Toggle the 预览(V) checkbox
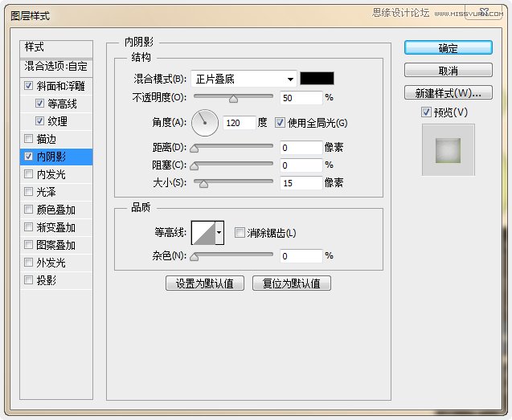 (426, 112)
